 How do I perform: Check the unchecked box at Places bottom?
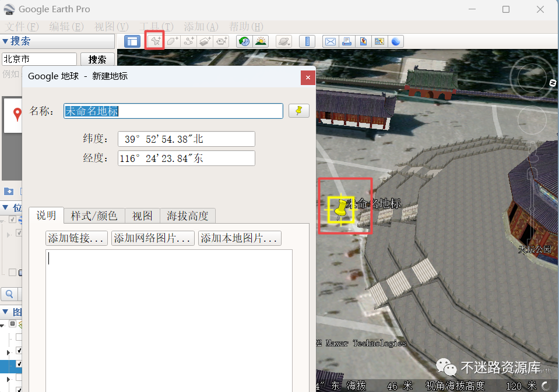13,272
